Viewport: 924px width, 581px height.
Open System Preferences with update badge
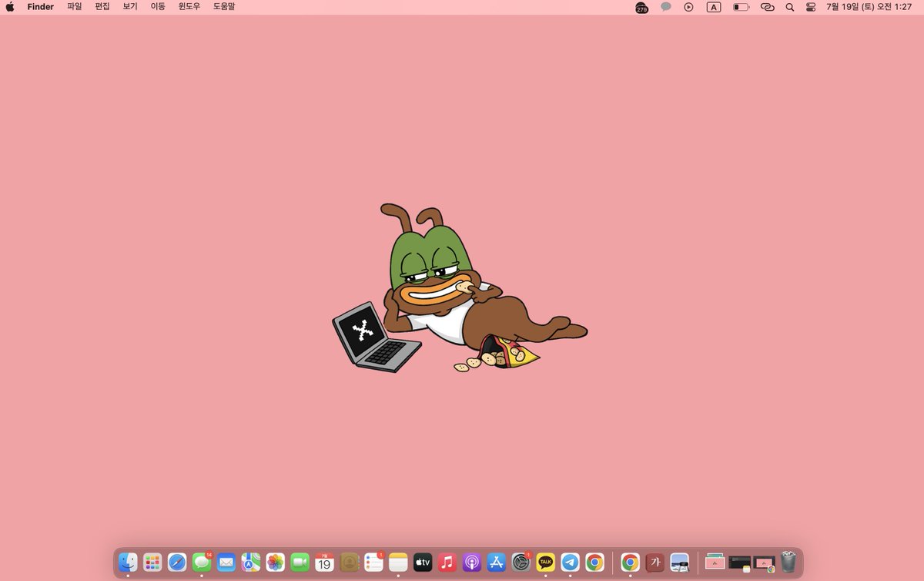click(x=521, y=563)
